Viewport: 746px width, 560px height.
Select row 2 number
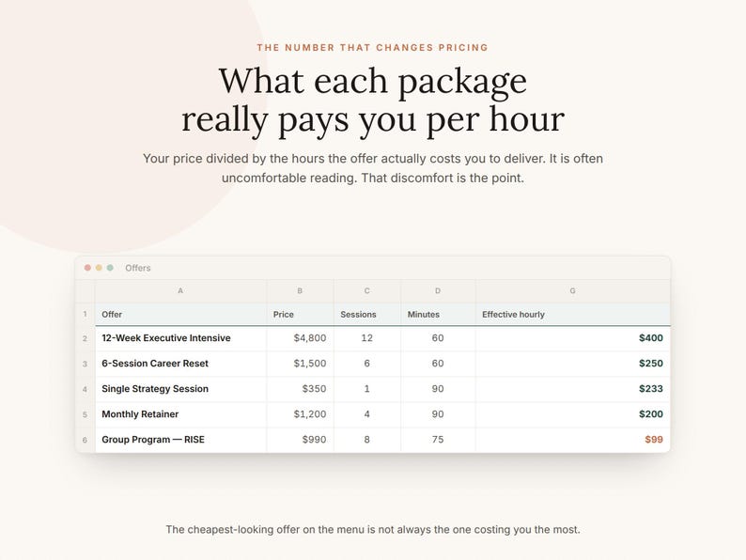pyautogui.click(x=85, y=338)
